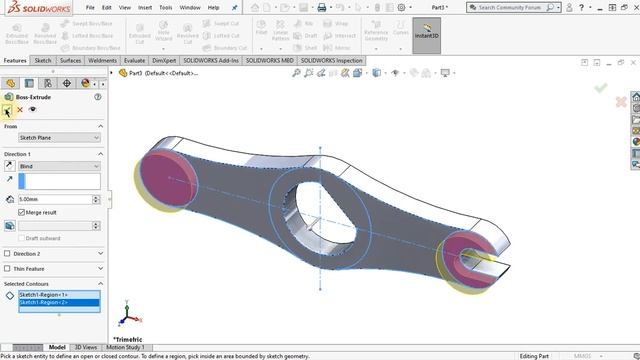Cancel feature via viewport corner red X

pyautogui.click(x=621, y=102)
